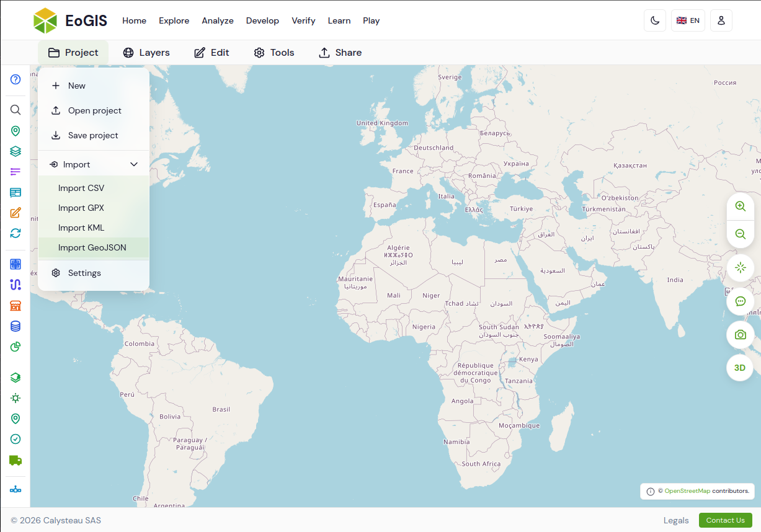This screenshot has height=532, width=761.
Task: Click the attribution info circle icon
Action: click(650, 492)
